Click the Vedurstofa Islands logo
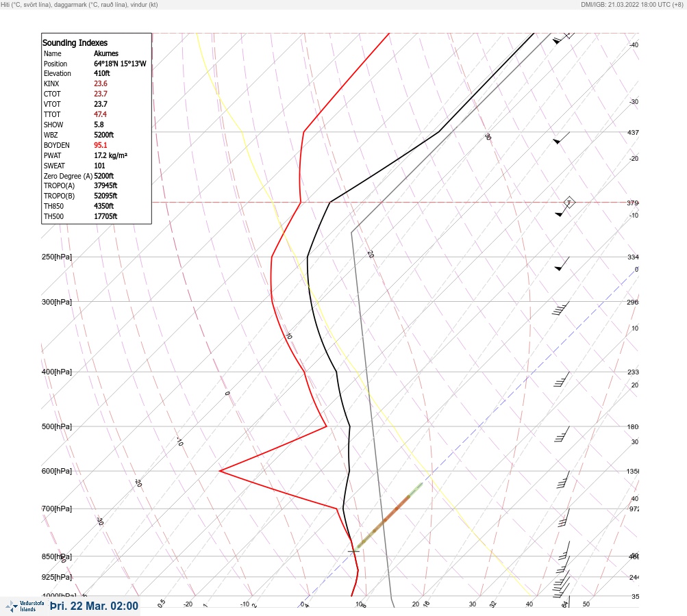 pos(25,606)
